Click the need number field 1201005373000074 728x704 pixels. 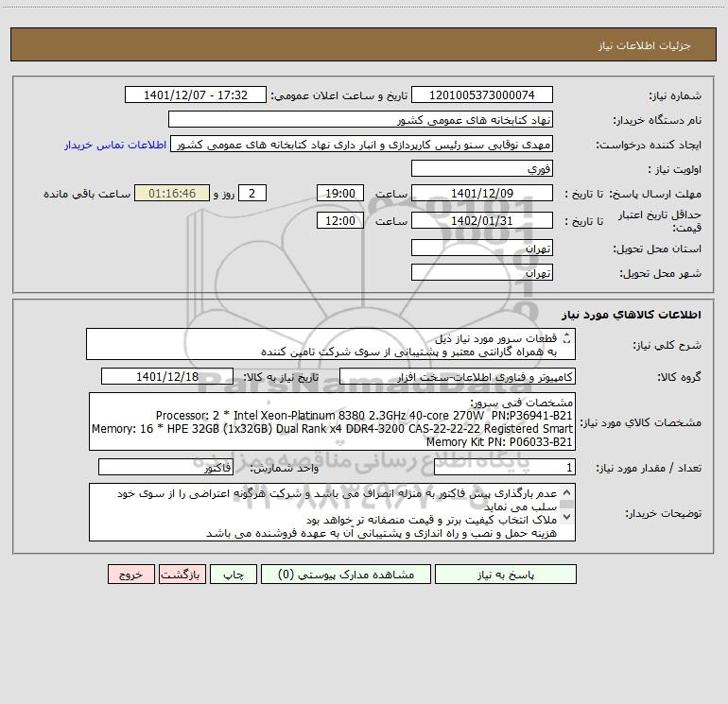482,94
